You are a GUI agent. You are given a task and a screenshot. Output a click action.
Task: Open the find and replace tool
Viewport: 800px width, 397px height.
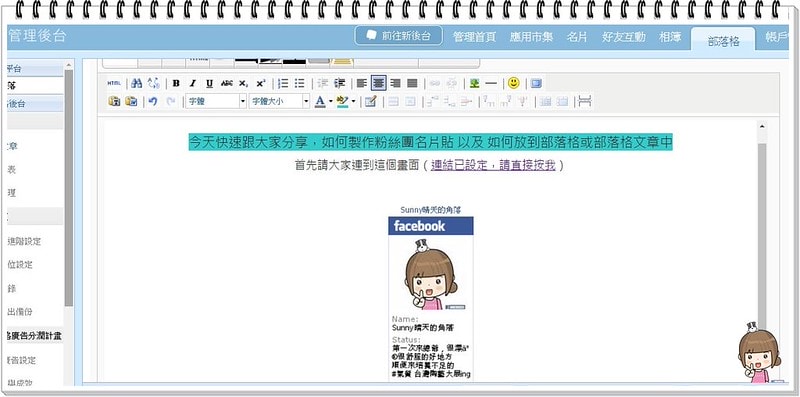tap(153, 83)
